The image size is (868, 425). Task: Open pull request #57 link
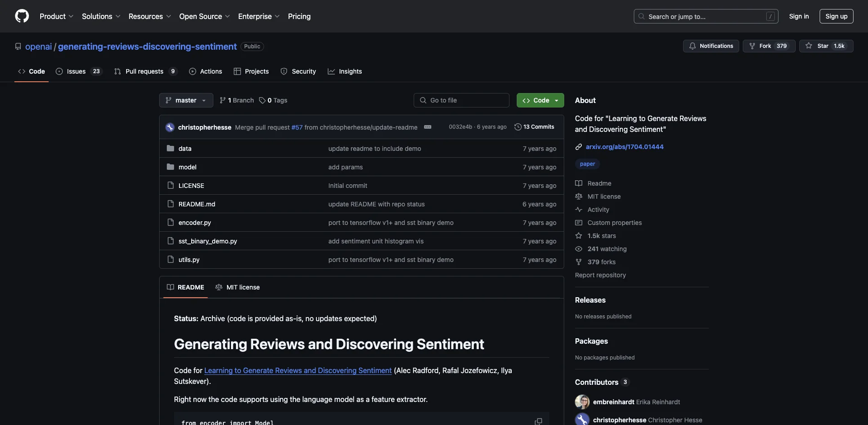(x=297, y=127)
